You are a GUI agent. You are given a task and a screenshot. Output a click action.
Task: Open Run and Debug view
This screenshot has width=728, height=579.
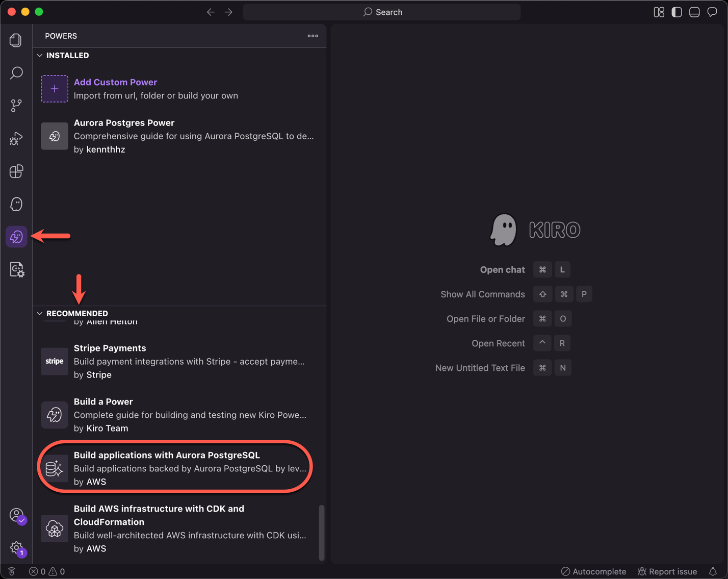16,139
